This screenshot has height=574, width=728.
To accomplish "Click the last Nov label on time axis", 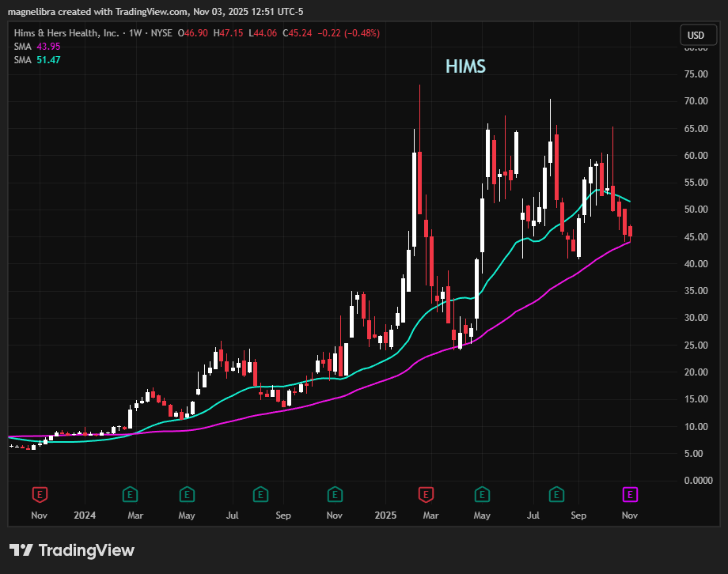I will tap(630, 515).
